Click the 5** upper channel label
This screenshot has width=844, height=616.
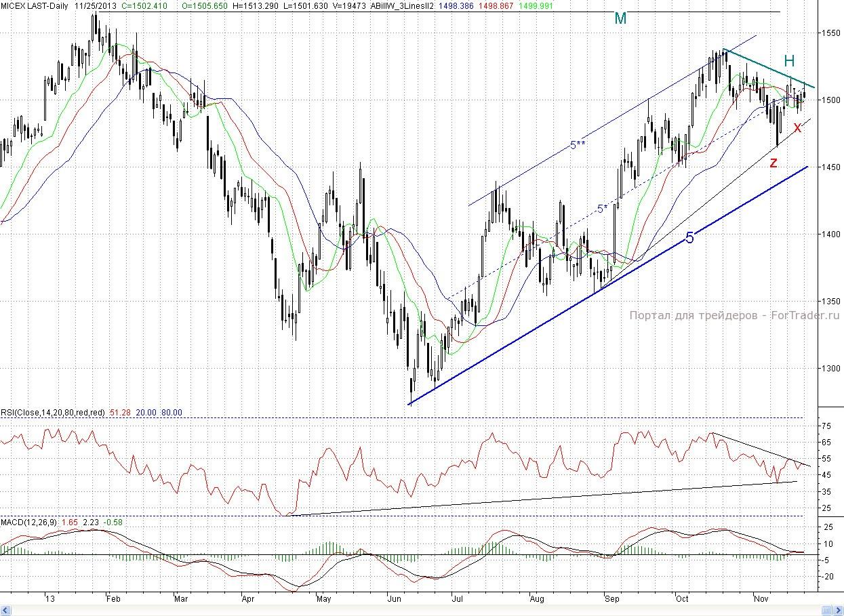pos(577,144)
